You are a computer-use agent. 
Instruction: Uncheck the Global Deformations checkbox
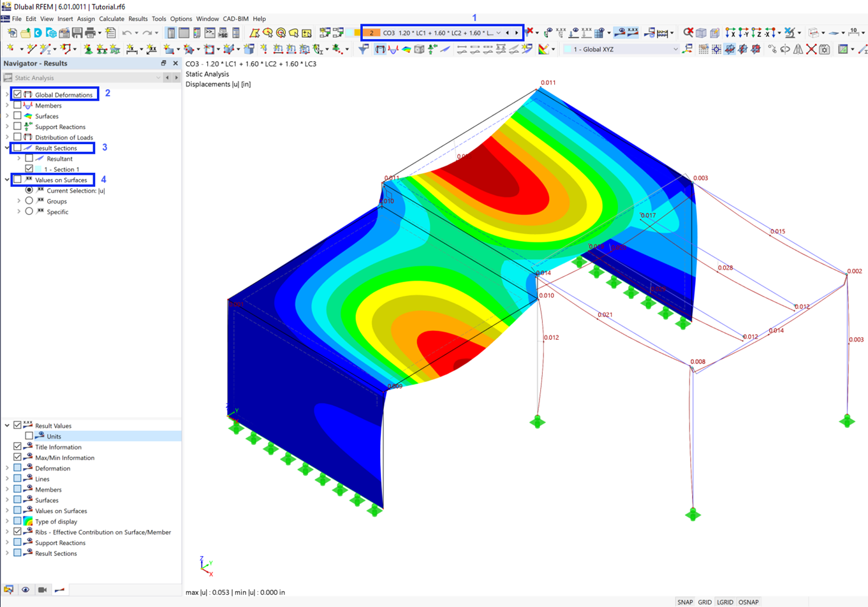pyautogui.click(x=17, y=94)
